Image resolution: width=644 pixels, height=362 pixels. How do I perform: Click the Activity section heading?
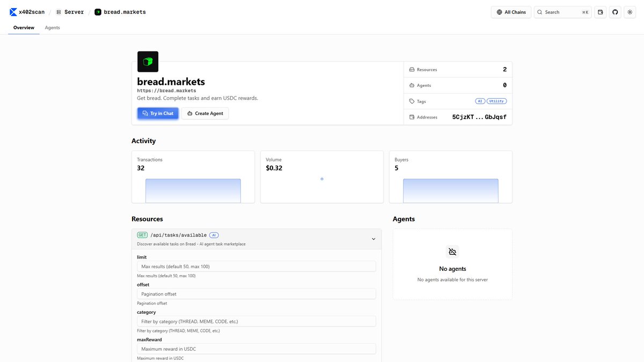click(x=143, y=141)
